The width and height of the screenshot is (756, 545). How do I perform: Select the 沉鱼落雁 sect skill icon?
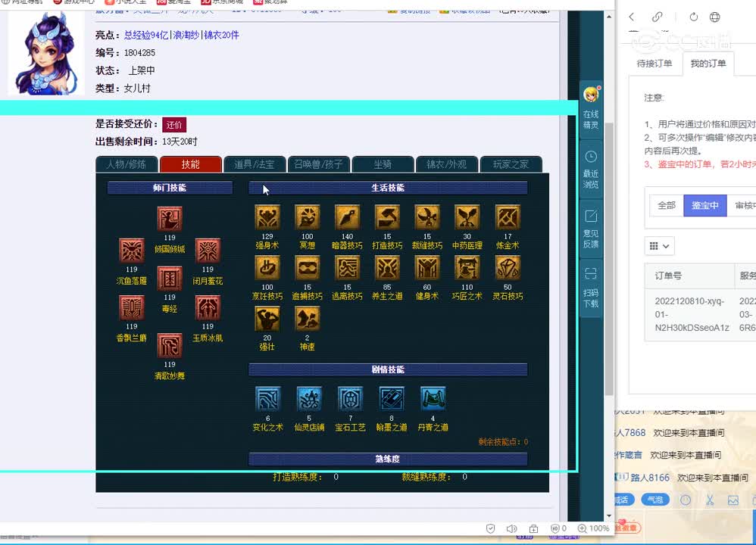(132, 251)
